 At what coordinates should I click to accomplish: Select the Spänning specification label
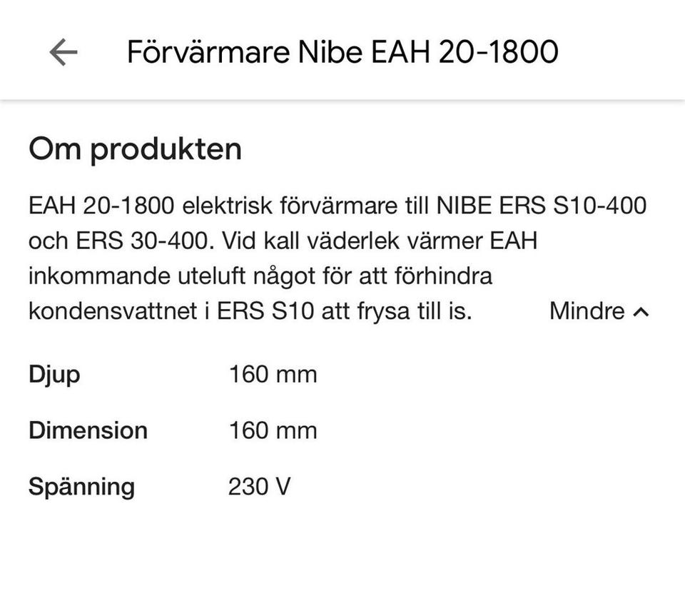(81, 487)
